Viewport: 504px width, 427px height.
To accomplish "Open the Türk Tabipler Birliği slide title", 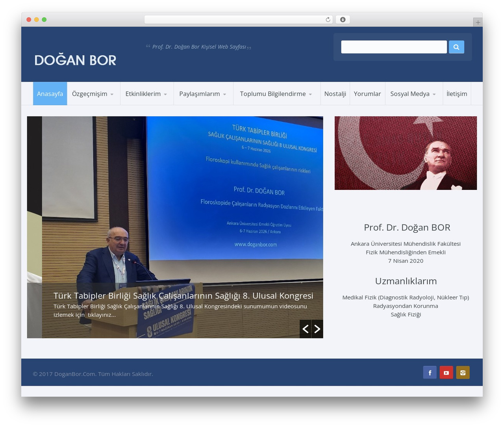I will [x=183, y=295].
